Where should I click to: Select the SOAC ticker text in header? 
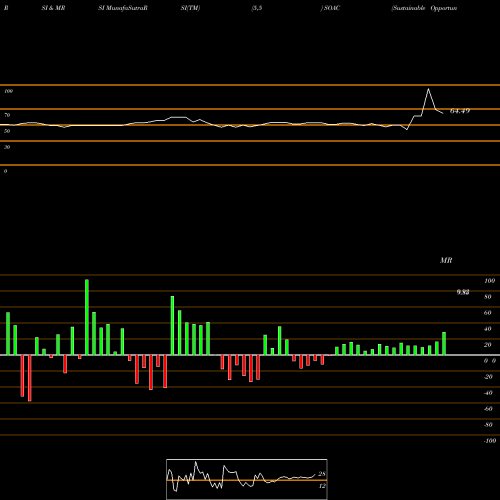point(332,8)
